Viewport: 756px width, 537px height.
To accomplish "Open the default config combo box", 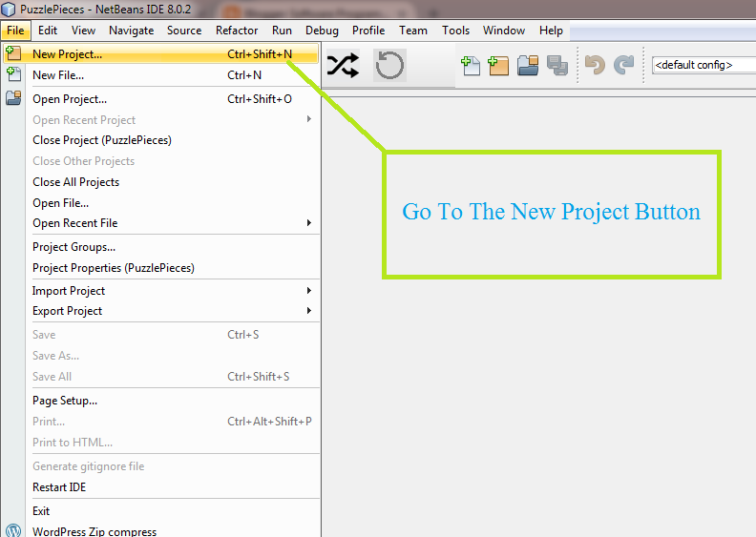I will click(x=703, y=65).
